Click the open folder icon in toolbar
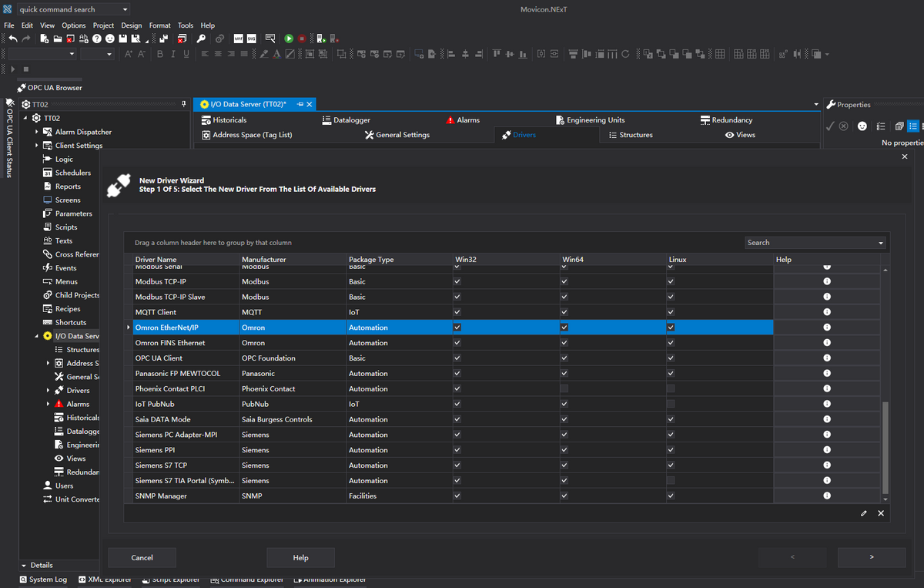 tap(58, 39)
